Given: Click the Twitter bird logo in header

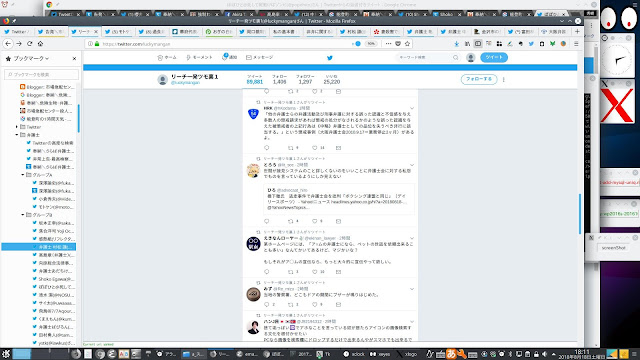Looking at the screenshot, I should [330, 58].
